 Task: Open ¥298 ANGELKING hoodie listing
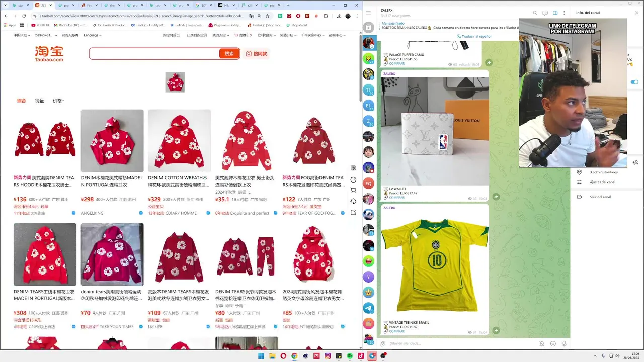(x=112, y=141)
